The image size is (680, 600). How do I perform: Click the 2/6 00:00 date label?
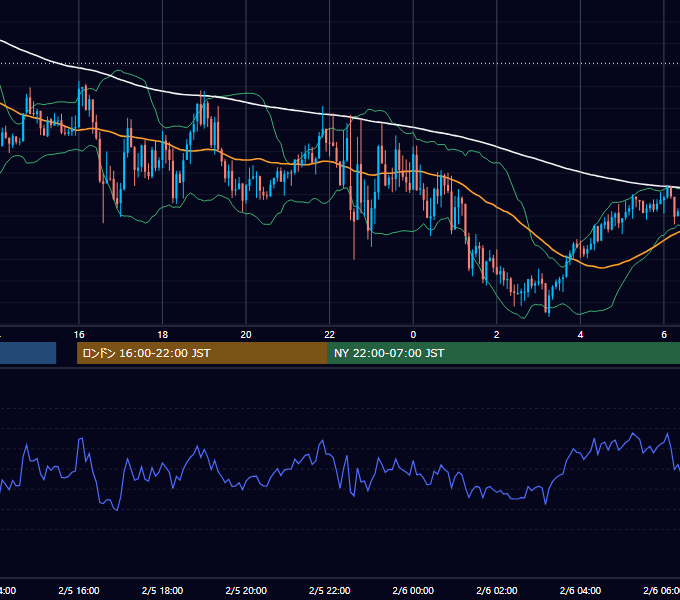[x=413, y=590]
